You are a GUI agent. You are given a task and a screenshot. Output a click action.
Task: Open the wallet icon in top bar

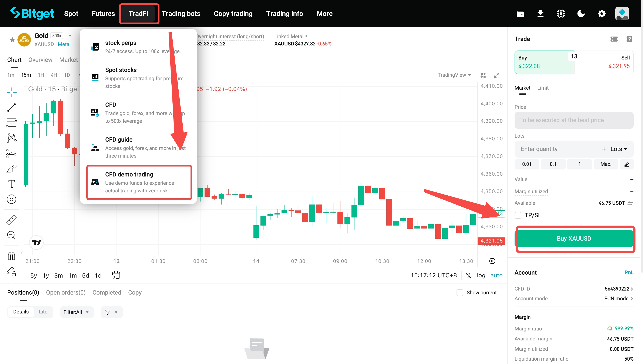pyautogui.click(x=520, y=14)
